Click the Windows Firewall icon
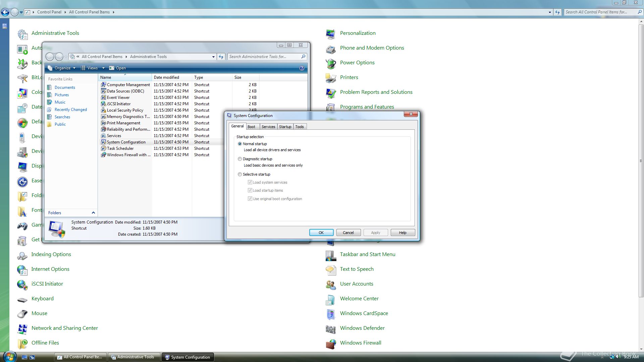This screenshot has height=362, width=644. (331, 344)
